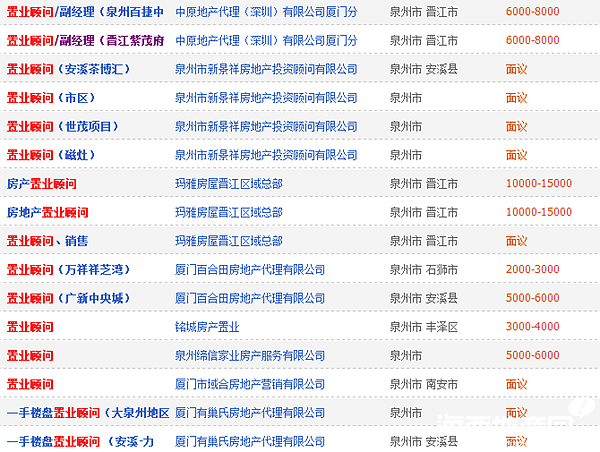600x452 pixels.
Task: Open job 置业顾问（市区）
Action: pyautogui.click(x=51, y=98)
